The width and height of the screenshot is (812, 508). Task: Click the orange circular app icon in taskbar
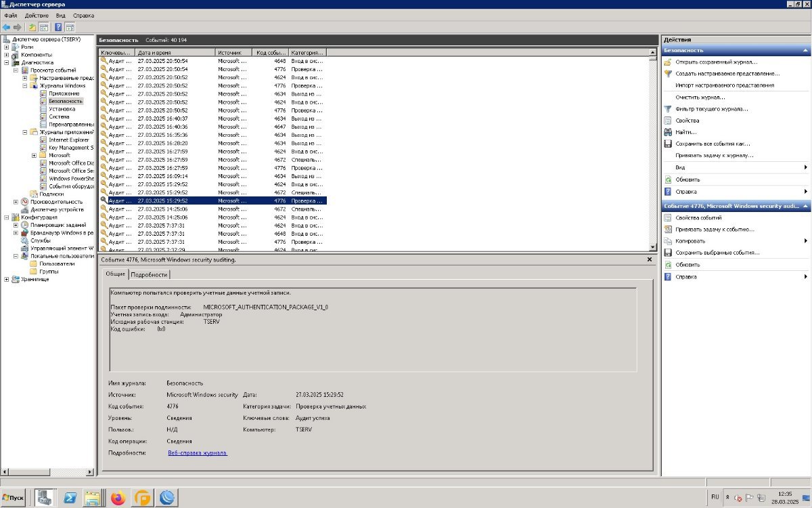pyautogui.click(x=143, y=498)
